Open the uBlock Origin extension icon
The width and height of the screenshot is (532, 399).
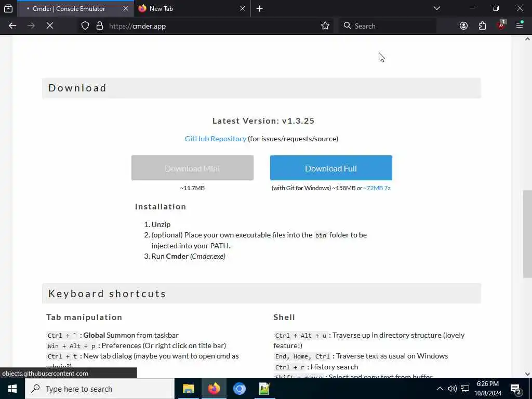[501, 25]
